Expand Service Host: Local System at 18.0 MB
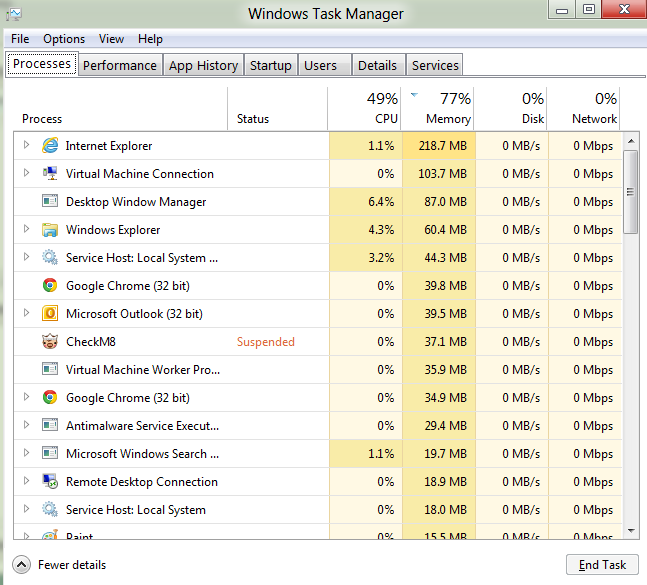 point(26,509)
